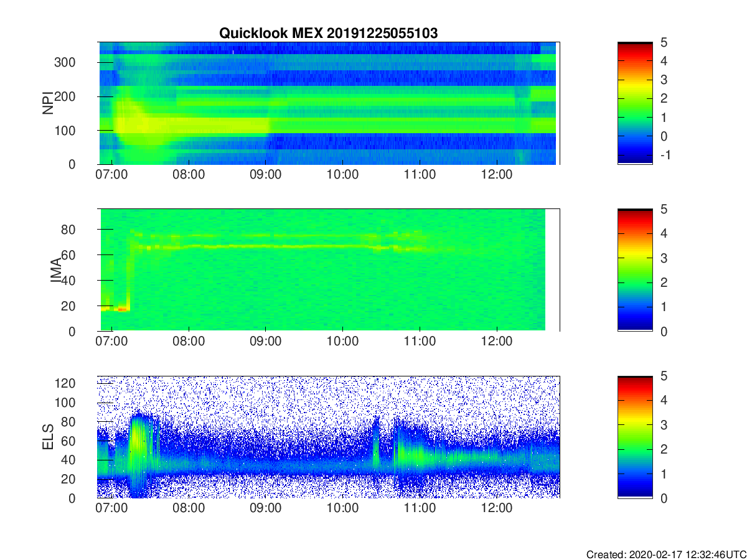The width and height of the screenshot is (747, 560).
Task: Select the ELS spectrogram plot
Action: click(x=329, y=437)
